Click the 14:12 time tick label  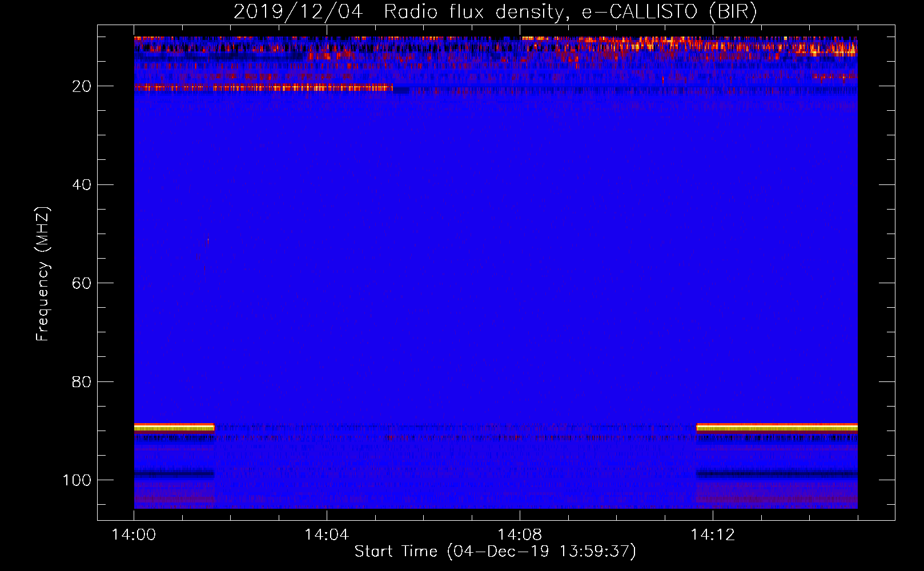point(713,535)
